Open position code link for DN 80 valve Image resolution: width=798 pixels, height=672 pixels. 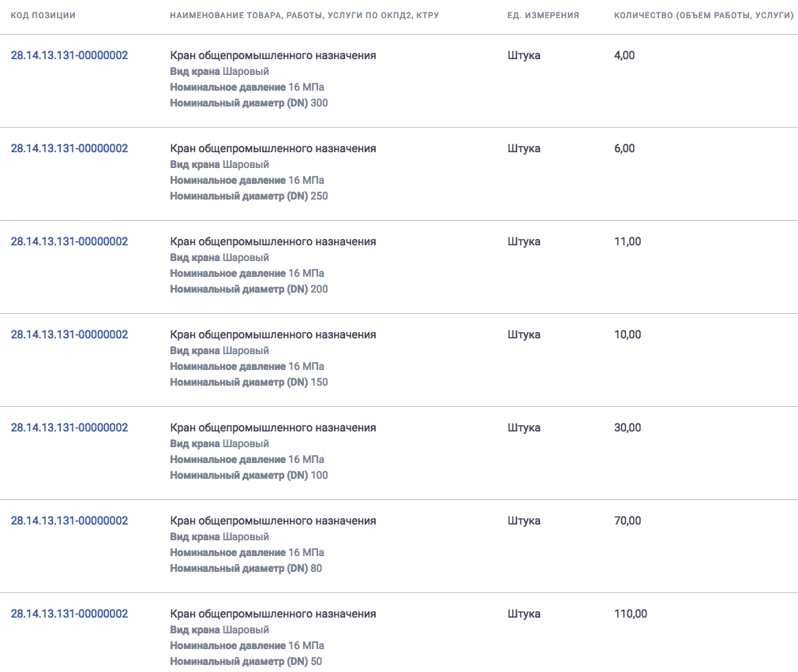(69, 521)
